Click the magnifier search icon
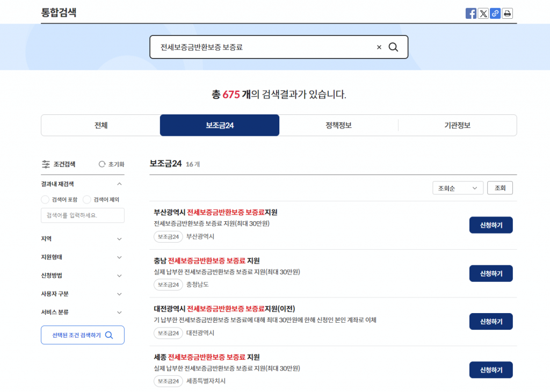The image size is (550, 392). point(393,47)
